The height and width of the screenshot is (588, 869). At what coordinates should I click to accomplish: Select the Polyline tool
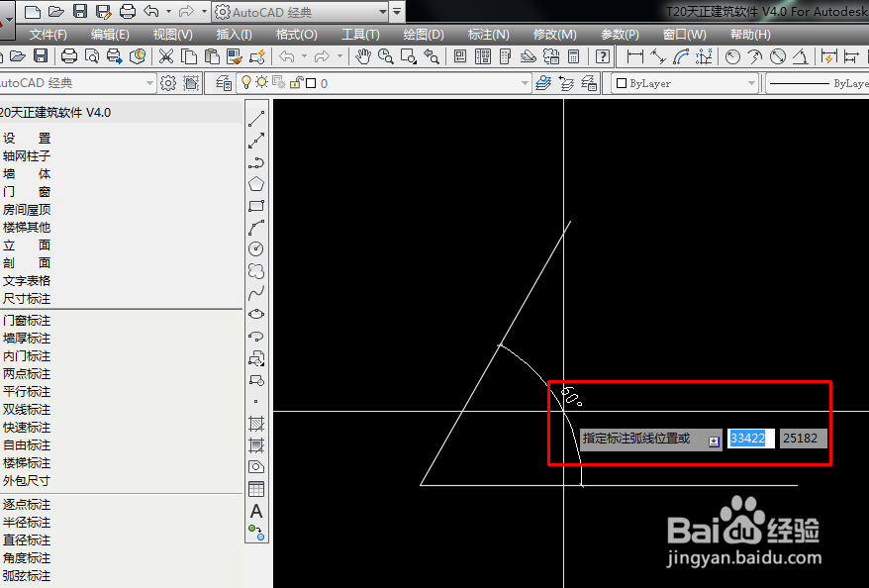click(256, 161)
